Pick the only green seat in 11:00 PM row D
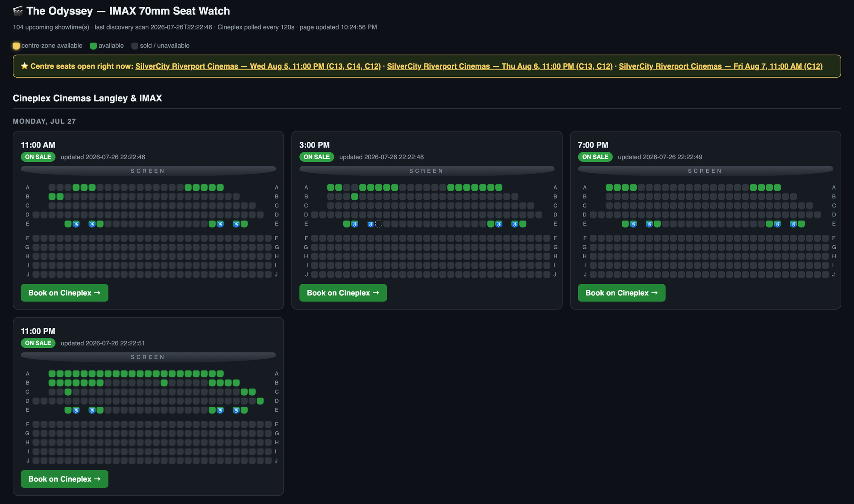The image size is (854, 504). click(x=260, y=401)
